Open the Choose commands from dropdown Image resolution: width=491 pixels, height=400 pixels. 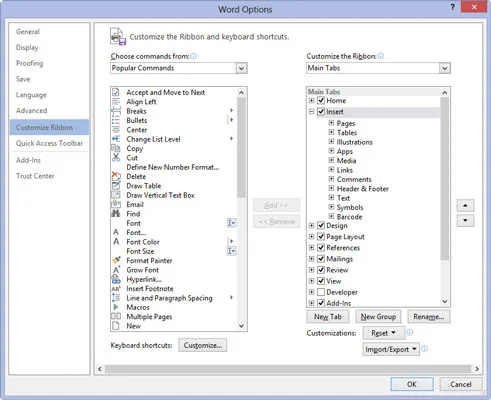[x=179, y=68]
